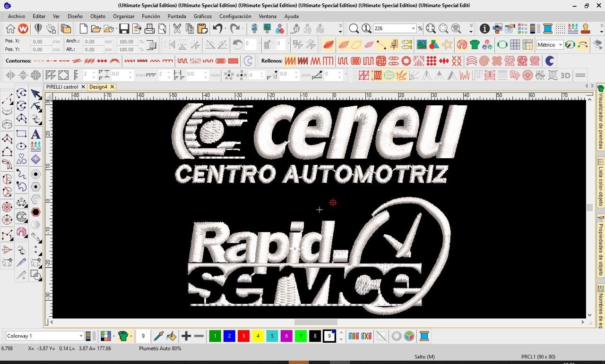Open the Métrico units dropdown

point(560,45)
